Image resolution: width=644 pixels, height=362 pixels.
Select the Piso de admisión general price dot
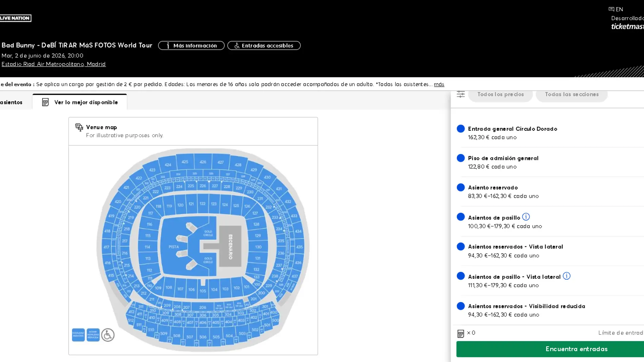click(460, 158)
